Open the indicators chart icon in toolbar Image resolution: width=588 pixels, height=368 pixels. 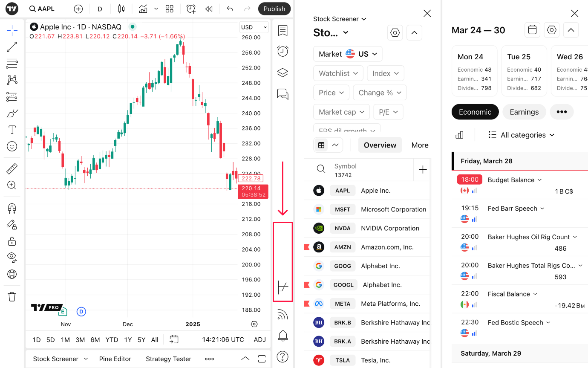pos(143,9)
